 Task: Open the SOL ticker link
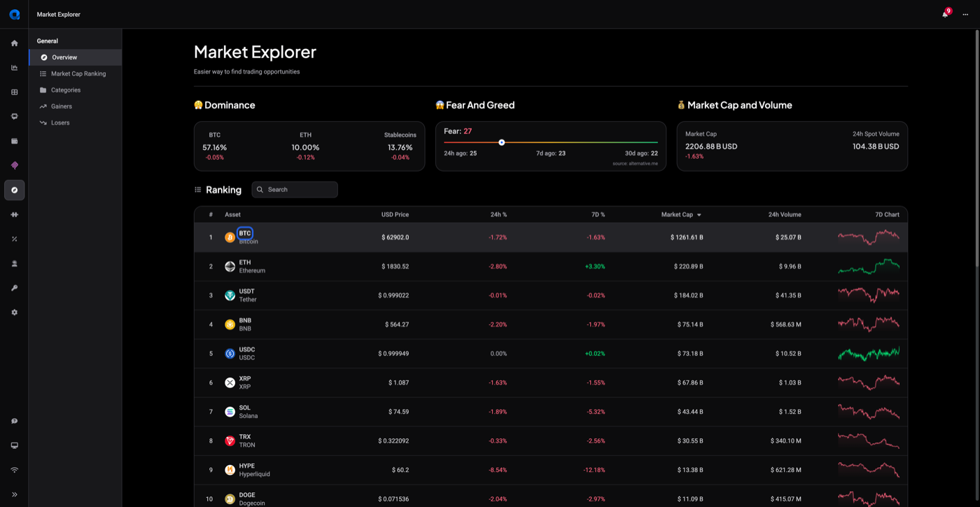coord(245,408)
